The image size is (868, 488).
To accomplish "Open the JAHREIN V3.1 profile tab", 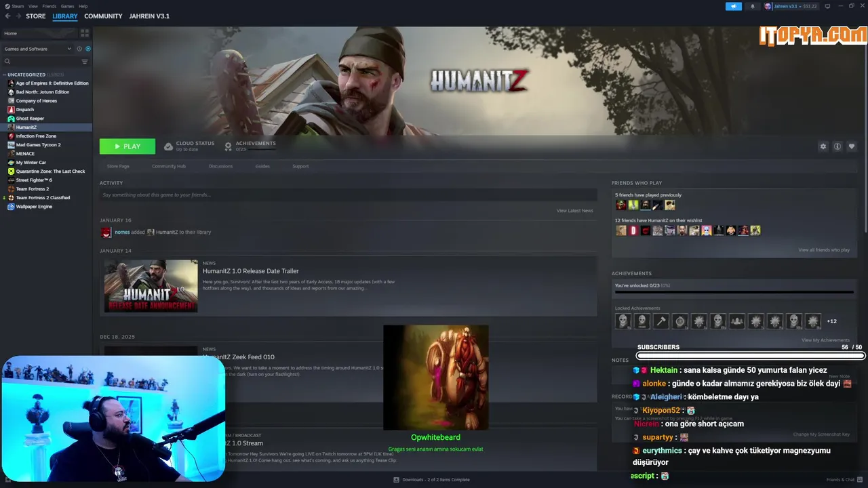I will (x=149, y=16).
